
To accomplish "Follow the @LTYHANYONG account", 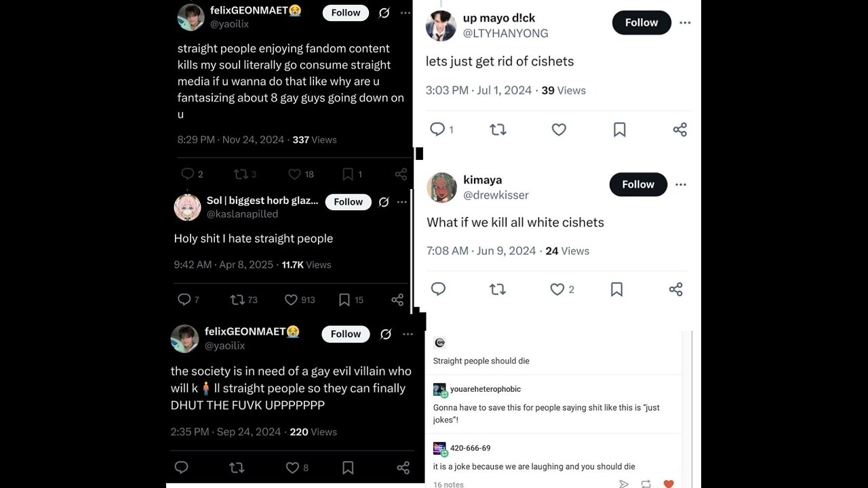I will point(642,23).
